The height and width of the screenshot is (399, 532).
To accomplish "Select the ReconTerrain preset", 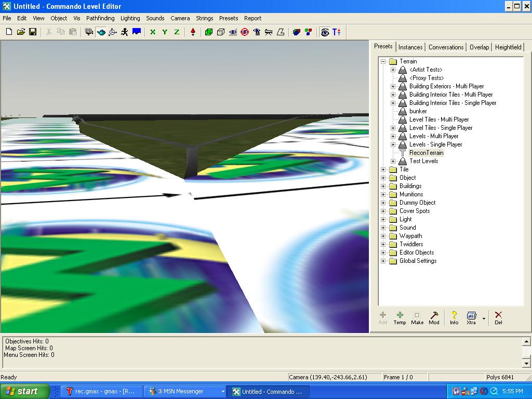I will click(426, 153).
